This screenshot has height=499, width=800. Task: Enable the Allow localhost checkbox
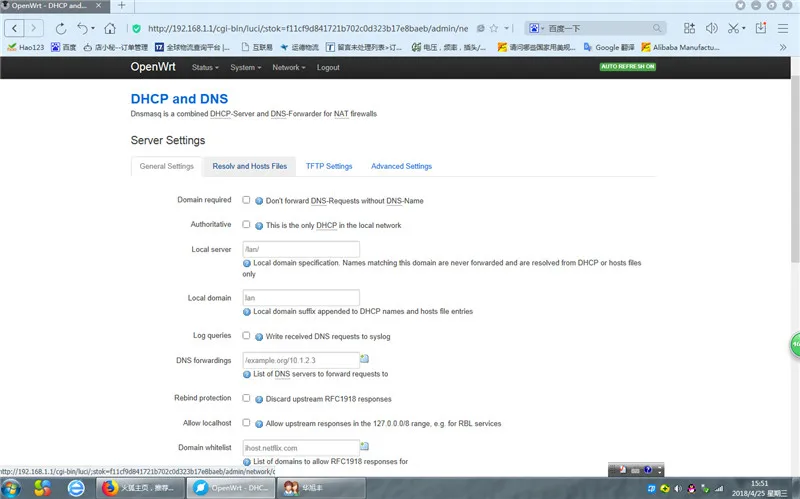tap(246, 422)
